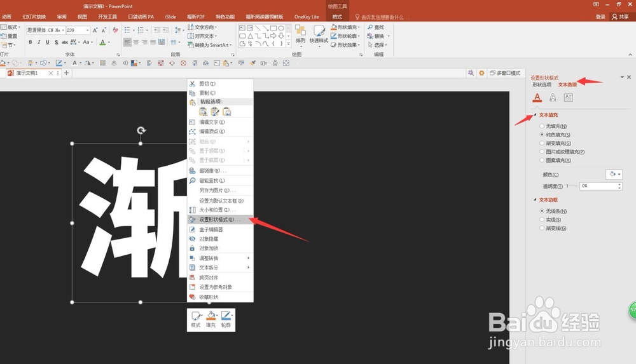This screenshot has width=636, height=364.
Task: Apply strikethrough with the abc button
Action: click(x=64, y=42)
